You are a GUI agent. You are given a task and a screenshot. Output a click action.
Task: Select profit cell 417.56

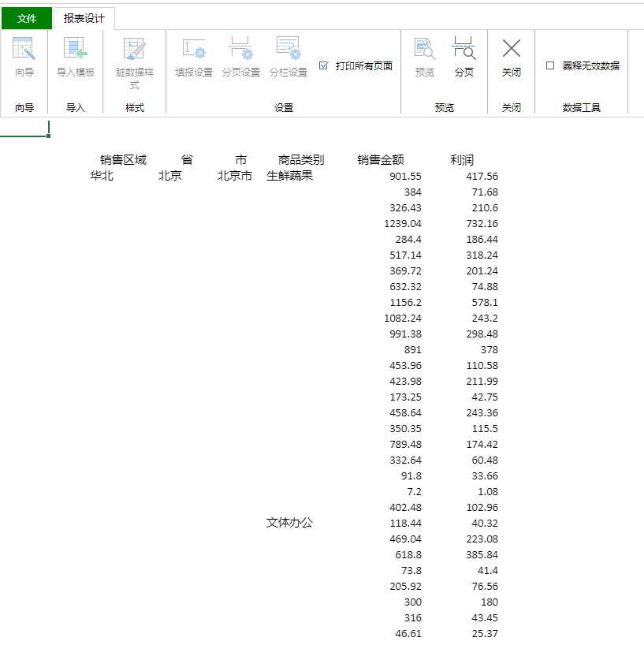pos(482,176)
